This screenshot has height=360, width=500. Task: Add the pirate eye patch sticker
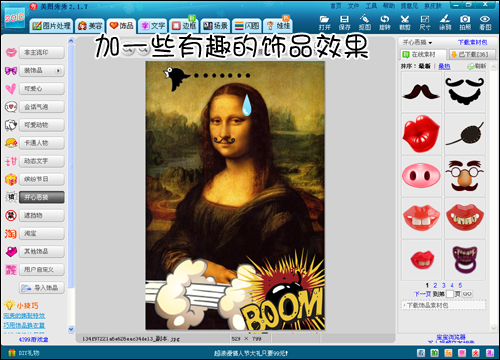(x=465, y=133)
